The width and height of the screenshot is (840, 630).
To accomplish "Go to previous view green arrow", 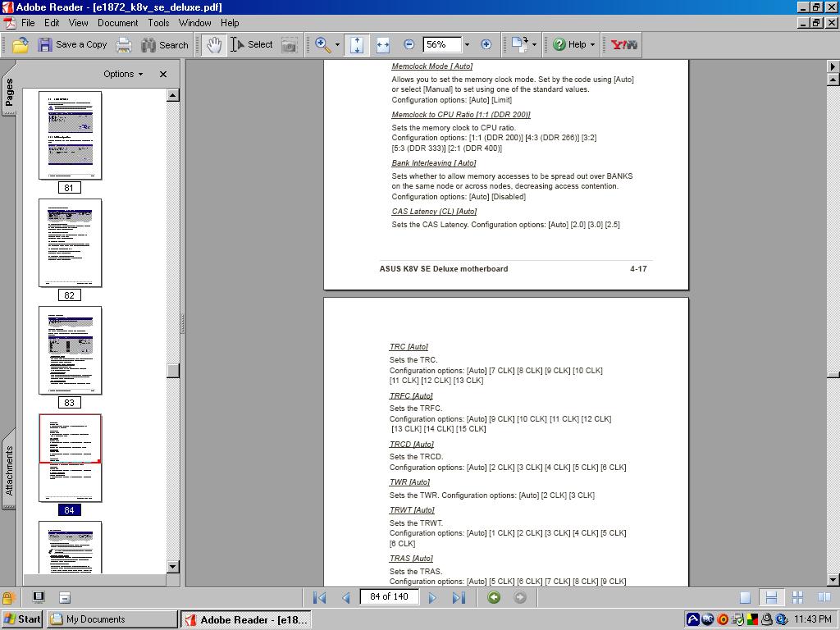I will 494,597.
